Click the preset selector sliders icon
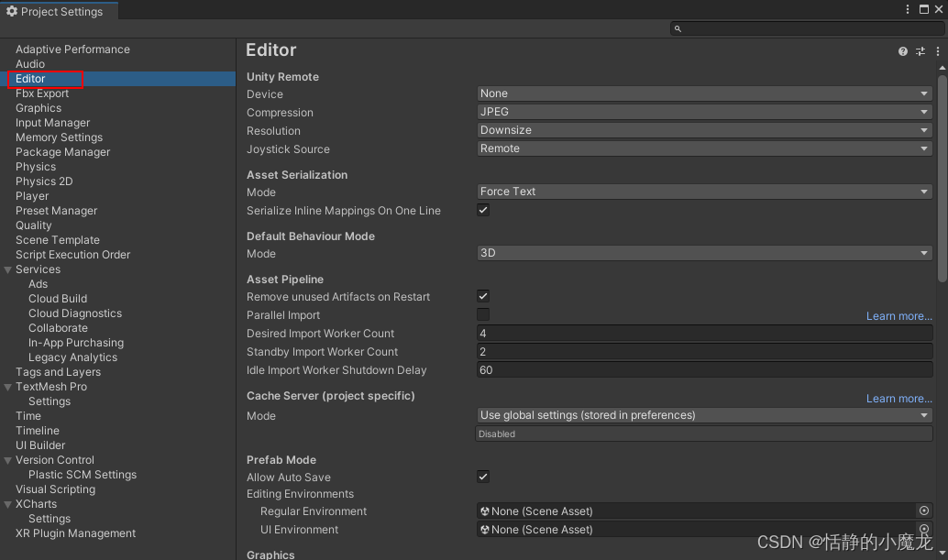 pos(920,51)
